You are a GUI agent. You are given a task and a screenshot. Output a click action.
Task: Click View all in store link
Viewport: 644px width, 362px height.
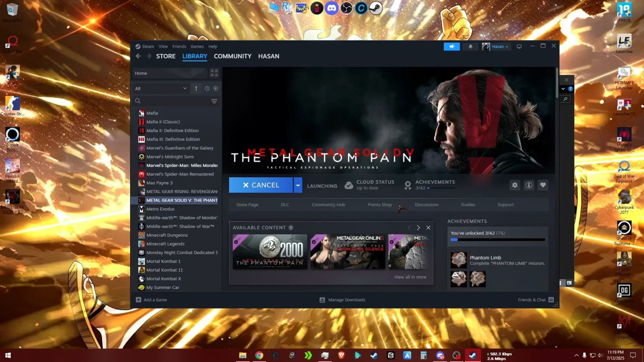(x=410, y=277)
